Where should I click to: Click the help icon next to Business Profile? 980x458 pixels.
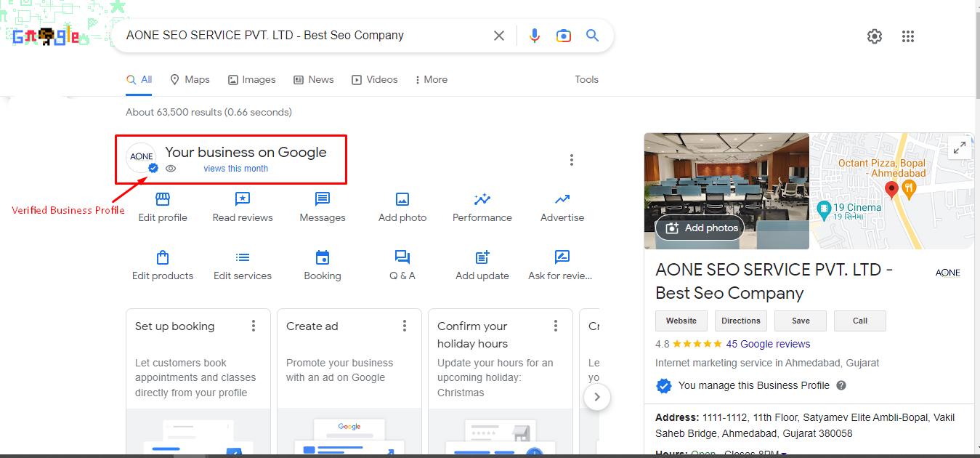click(841, 385)
